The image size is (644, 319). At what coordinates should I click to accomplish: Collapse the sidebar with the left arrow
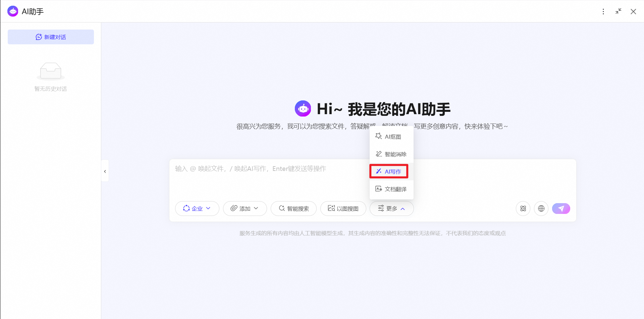pos(105,171)
